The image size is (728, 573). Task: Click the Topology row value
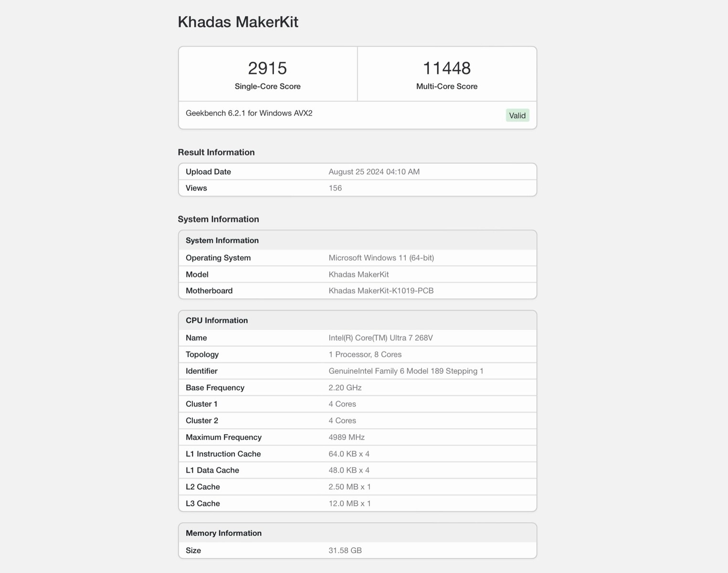click(365, 354)
